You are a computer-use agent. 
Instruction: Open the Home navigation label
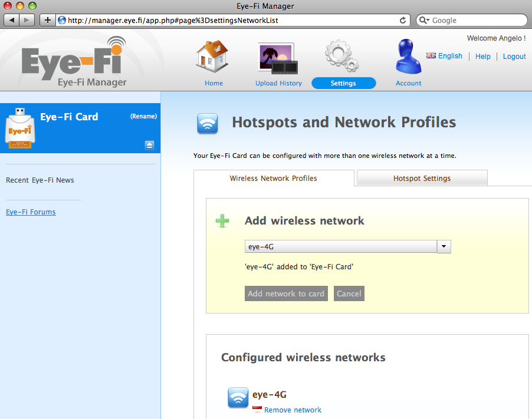214,83
